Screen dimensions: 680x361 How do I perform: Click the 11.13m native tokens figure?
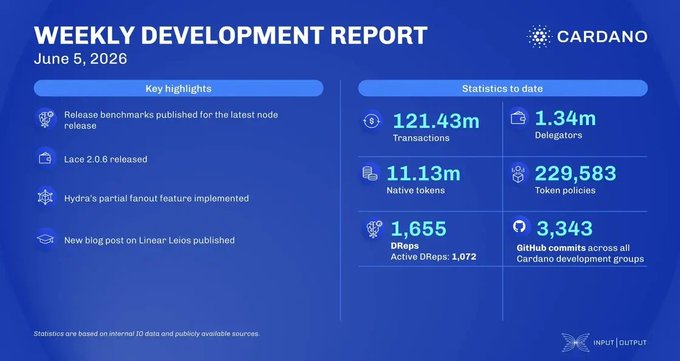coord(423,173)
